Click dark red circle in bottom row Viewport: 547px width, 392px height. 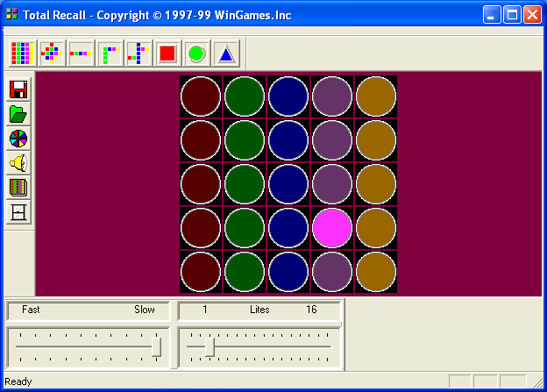[x=201, y=272]
